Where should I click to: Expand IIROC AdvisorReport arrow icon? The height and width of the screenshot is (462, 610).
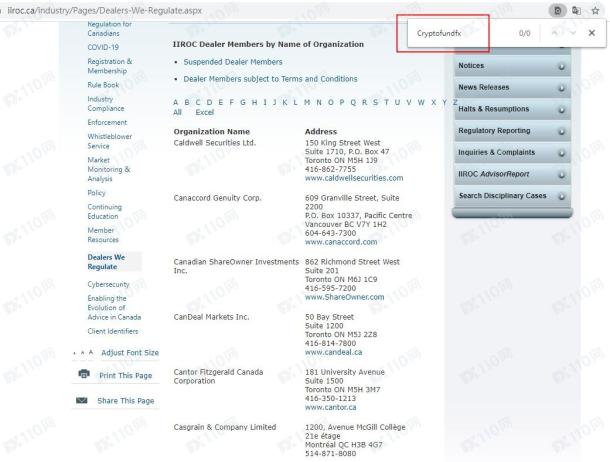click(561, 175)
